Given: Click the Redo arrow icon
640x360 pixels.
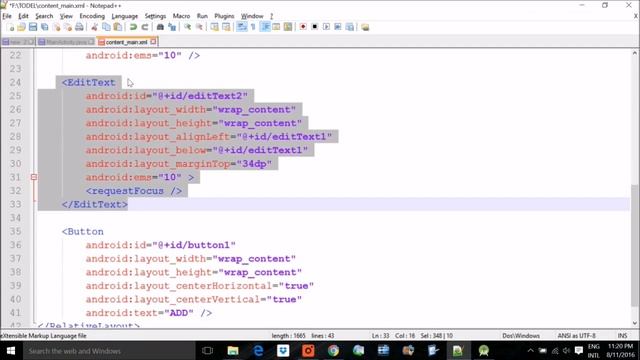Looking at the screenshot, I should click(x=144, y=27).
